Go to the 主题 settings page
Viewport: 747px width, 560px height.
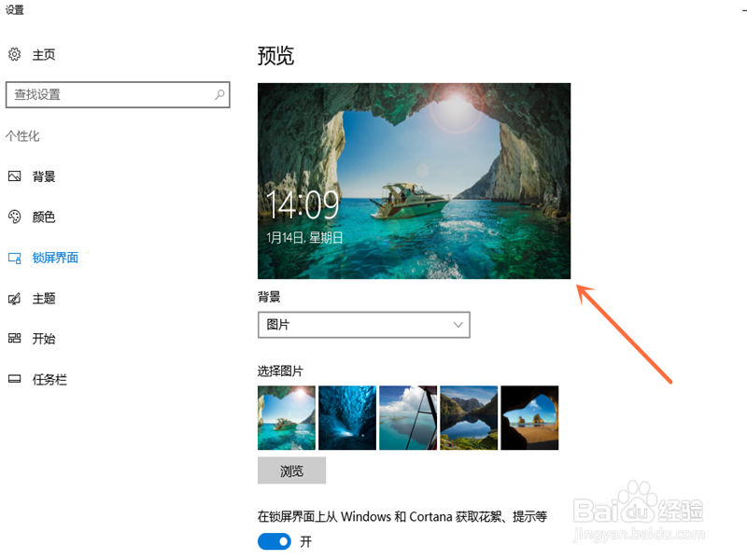click(44, 299)
